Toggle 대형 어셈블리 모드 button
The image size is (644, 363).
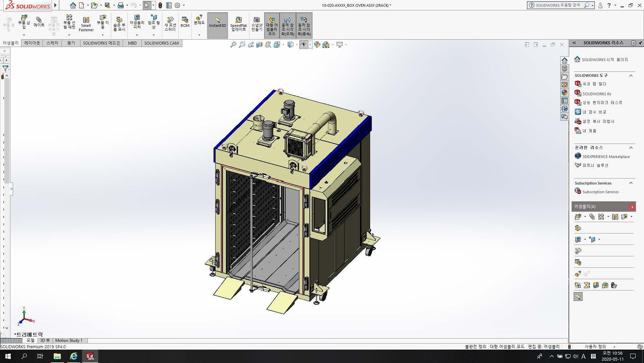tap(272, 25)
